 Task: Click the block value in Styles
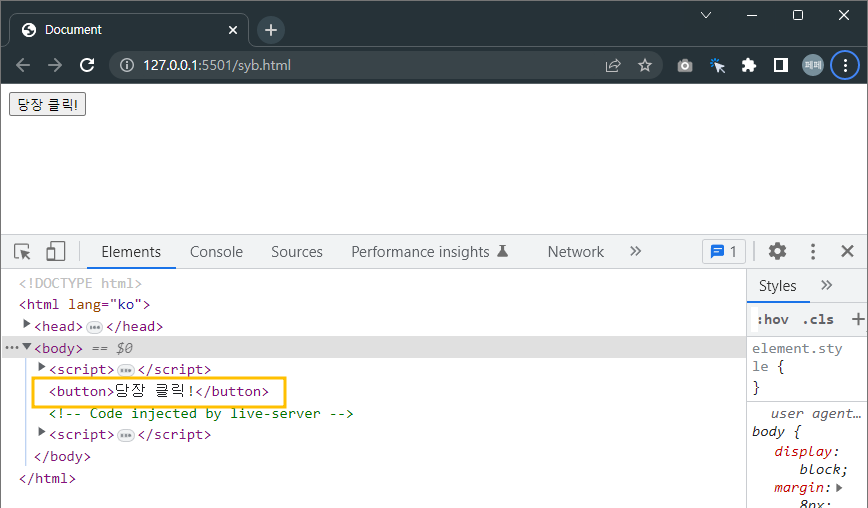coord(820,469)
